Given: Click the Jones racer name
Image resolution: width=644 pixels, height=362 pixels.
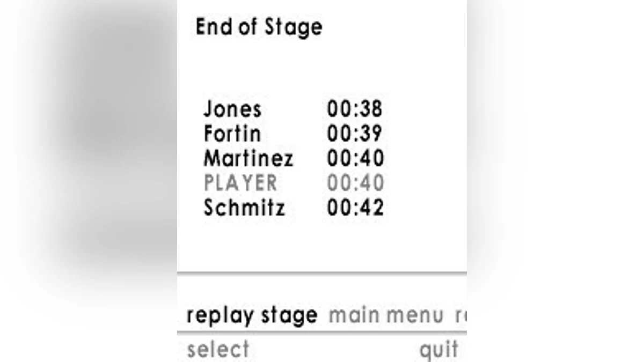Looking at the screenshot, I should pyautogui.click(x=232, y=109).
